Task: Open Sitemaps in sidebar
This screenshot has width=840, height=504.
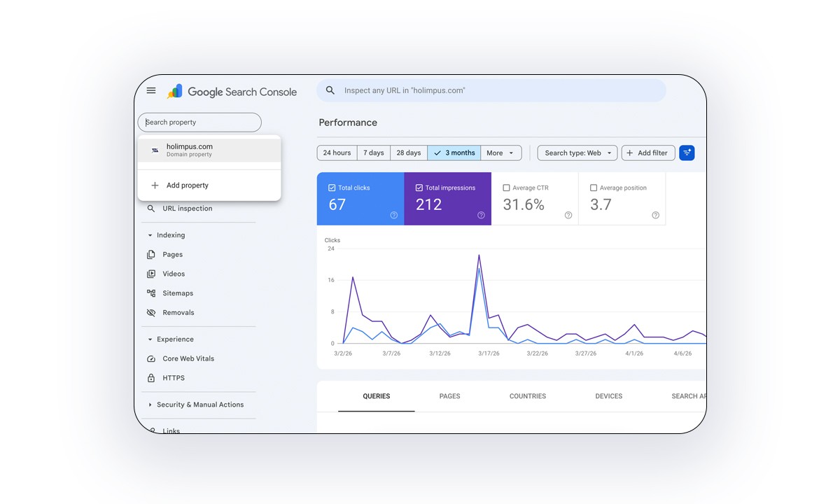Action: 178,293
